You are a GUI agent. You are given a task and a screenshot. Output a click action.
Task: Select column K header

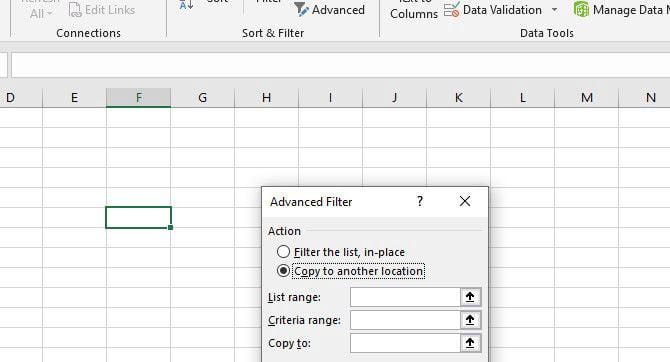tap(458, 98)
